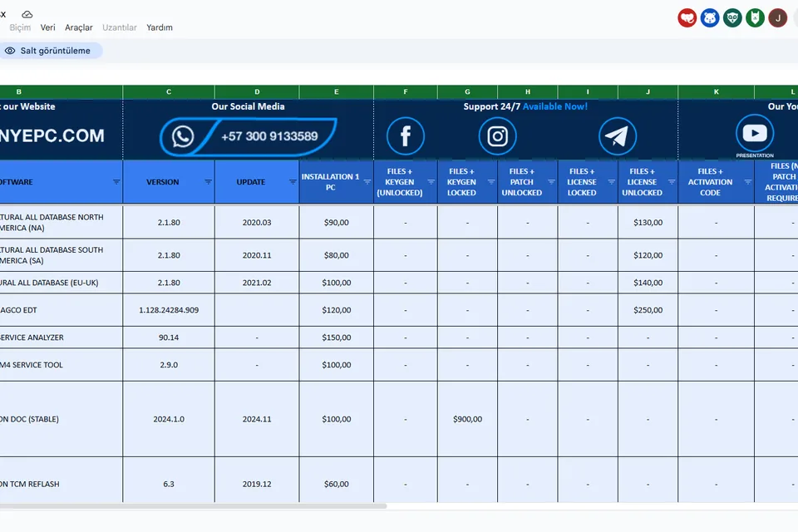Click the Our Social Media heading

click(248, 106)
